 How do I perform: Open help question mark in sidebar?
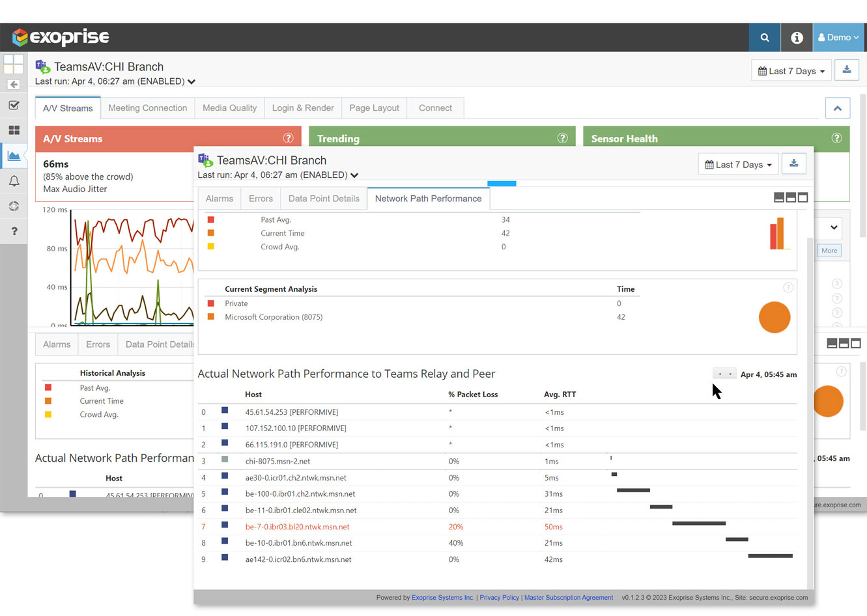14,231
